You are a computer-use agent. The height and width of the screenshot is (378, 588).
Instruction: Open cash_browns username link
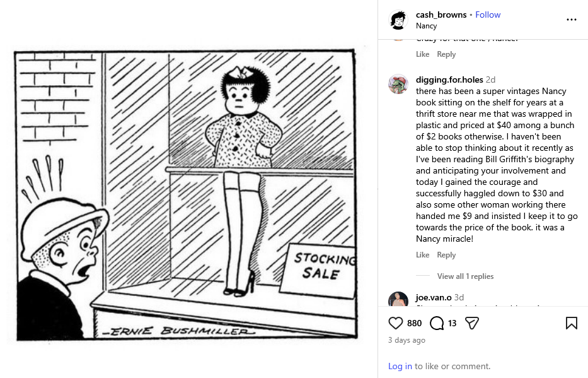(441, 15)
